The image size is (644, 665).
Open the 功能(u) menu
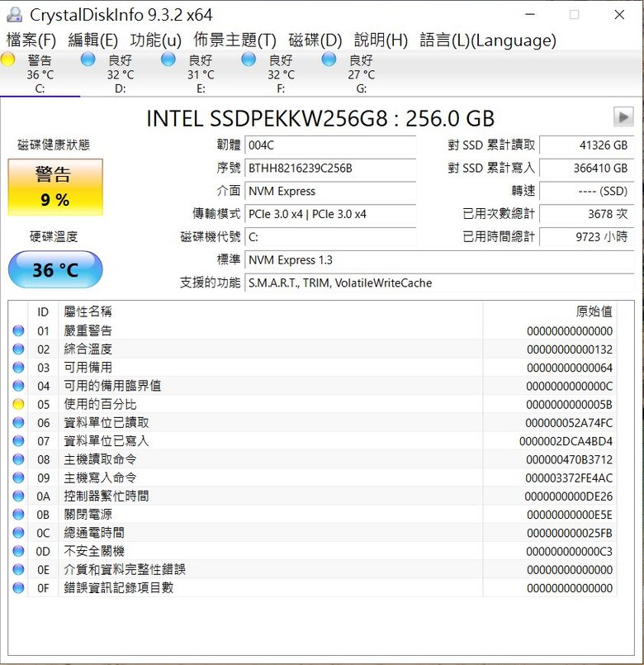(155, 40)
